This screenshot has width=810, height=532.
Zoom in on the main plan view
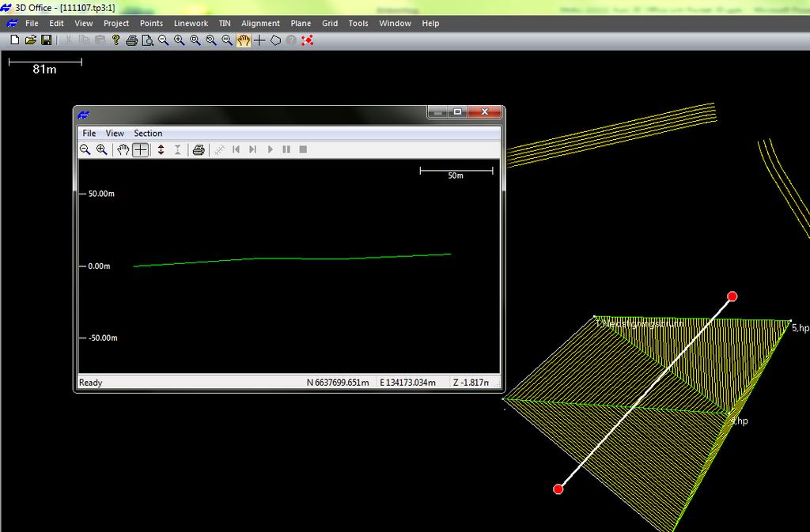coord(180,40)
